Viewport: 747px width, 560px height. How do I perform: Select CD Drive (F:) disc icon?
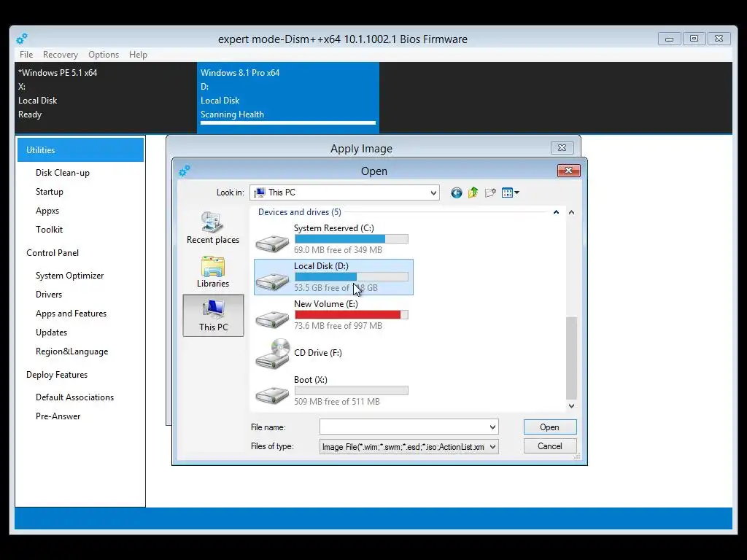click(x=272, y=354)
